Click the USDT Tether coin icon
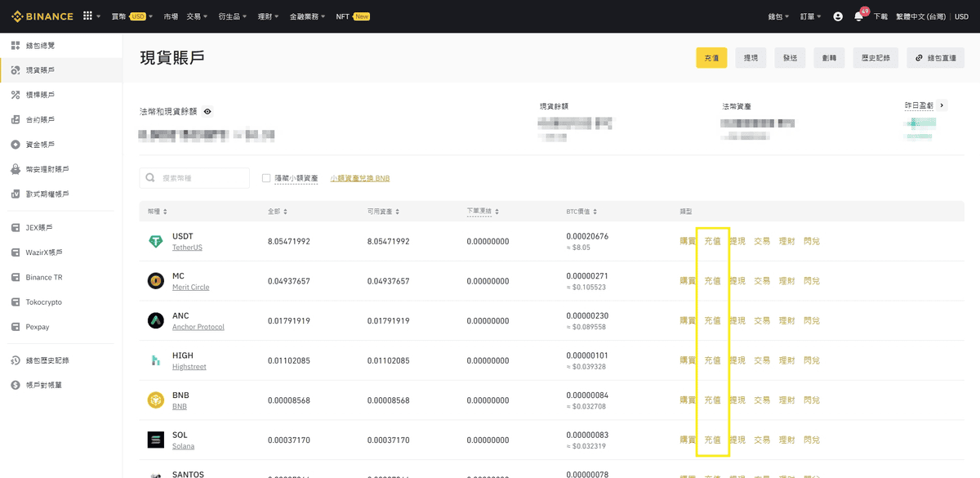Screen dimensions: 980x478 pos(155,241)
